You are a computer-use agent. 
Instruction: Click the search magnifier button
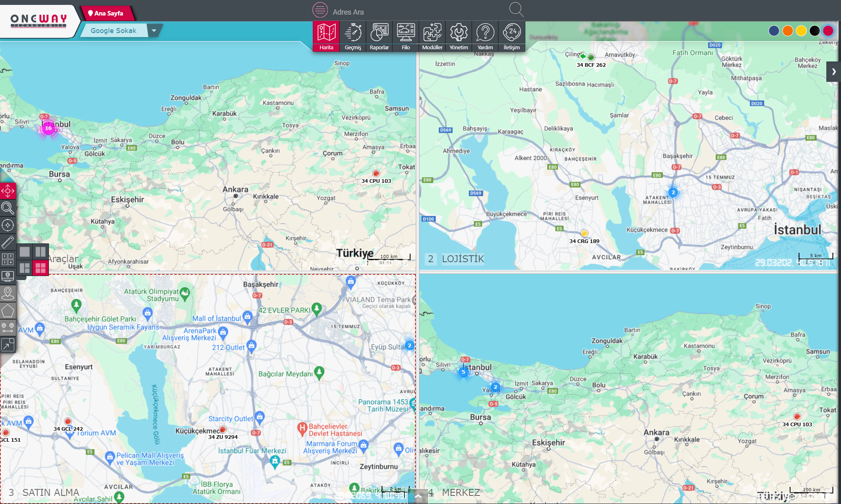point(516,9)
